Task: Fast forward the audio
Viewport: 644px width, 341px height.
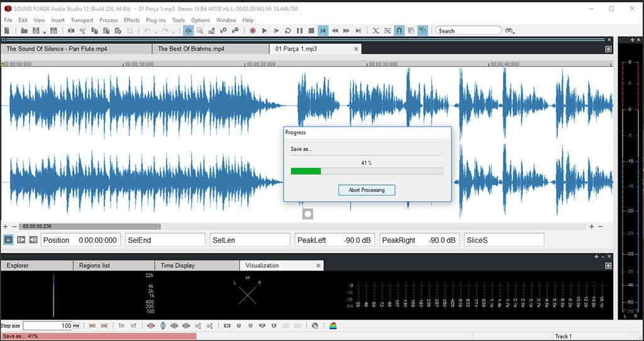Action: pos(347,31)
